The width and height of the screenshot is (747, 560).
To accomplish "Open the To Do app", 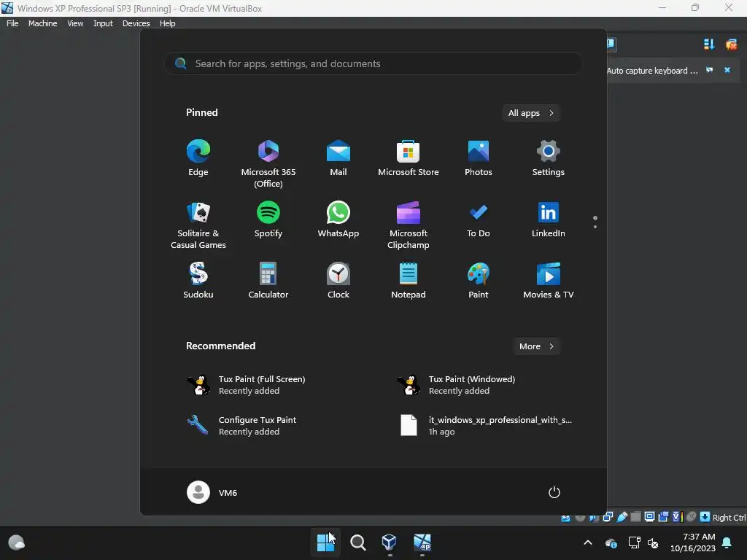I will [x=479, y=220].
